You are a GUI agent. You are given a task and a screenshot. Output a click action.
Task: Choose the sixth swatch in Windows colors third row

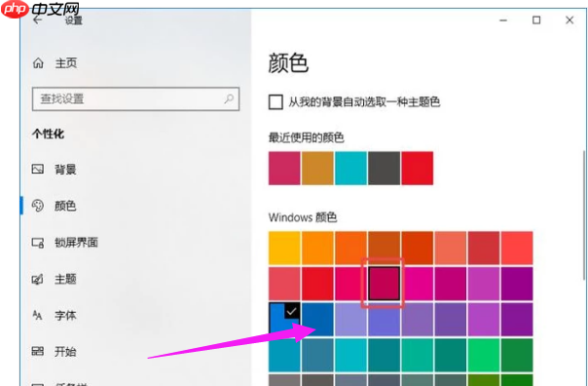click(x=451, y=320)
